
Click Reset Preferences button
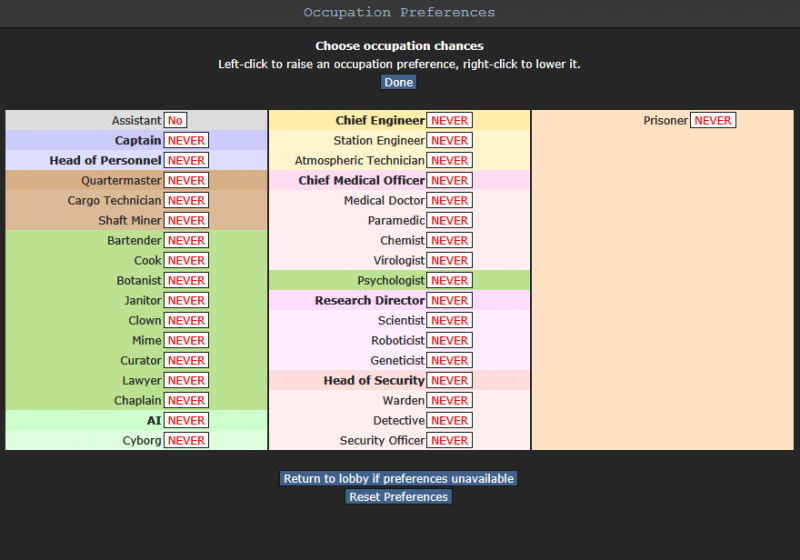tap(399, 497)
